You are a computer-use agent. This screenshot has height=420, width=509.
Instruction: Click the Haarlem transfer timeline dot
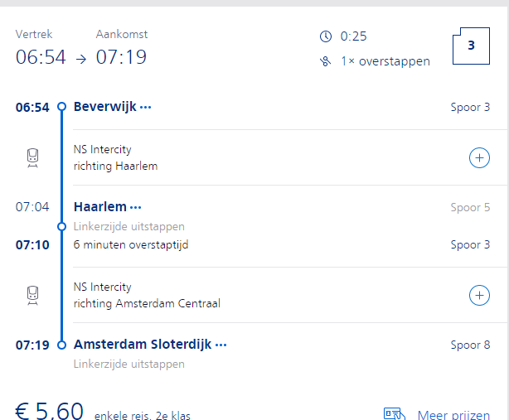[x=61, y=225]
